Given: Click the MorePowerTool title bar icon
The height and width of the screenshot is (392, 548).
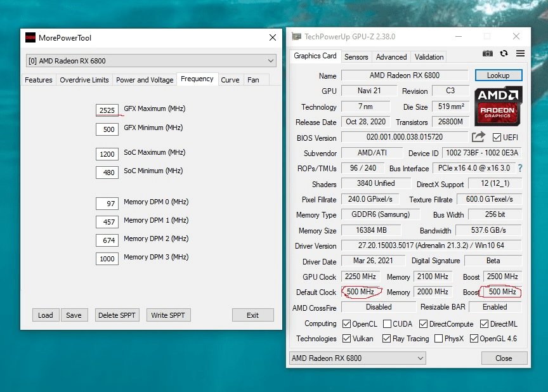Looking at the screenshot, I should coord(30,37).
